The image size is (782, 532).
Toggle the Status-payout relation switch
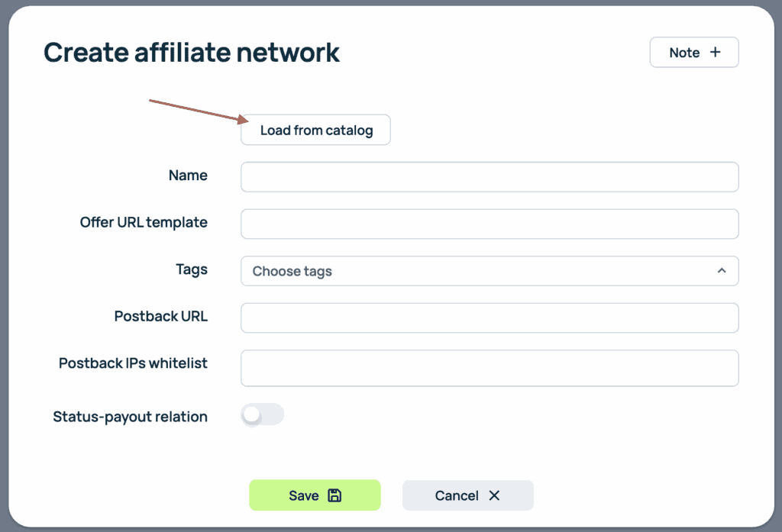[262, 414]
